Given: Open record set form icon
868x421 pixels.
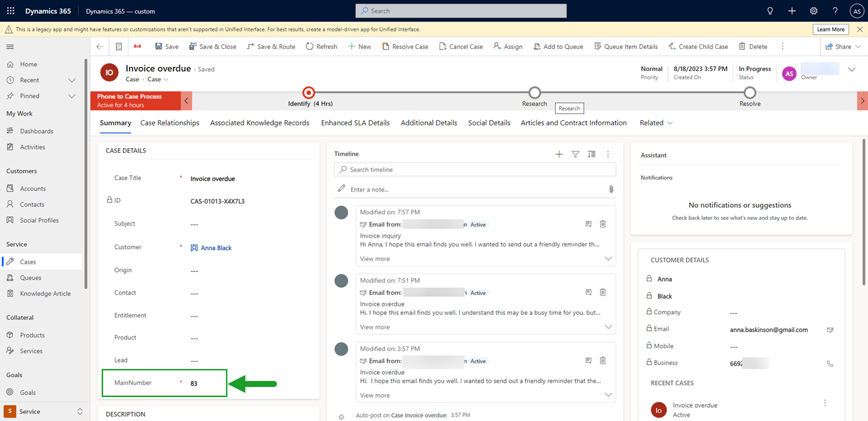Looking at the screenshot, I should click(x=119, y=47).
